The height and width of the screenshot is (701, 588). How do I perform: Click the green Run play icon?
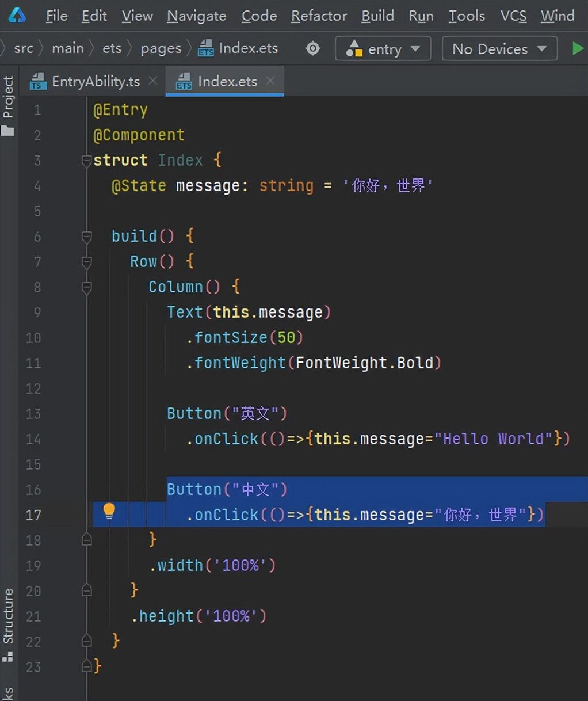(577, 48)
